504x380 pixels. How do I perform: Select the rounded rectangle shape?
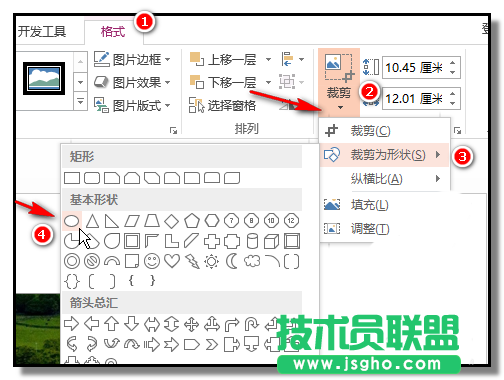pyautogui.click(x=92, y=178)
